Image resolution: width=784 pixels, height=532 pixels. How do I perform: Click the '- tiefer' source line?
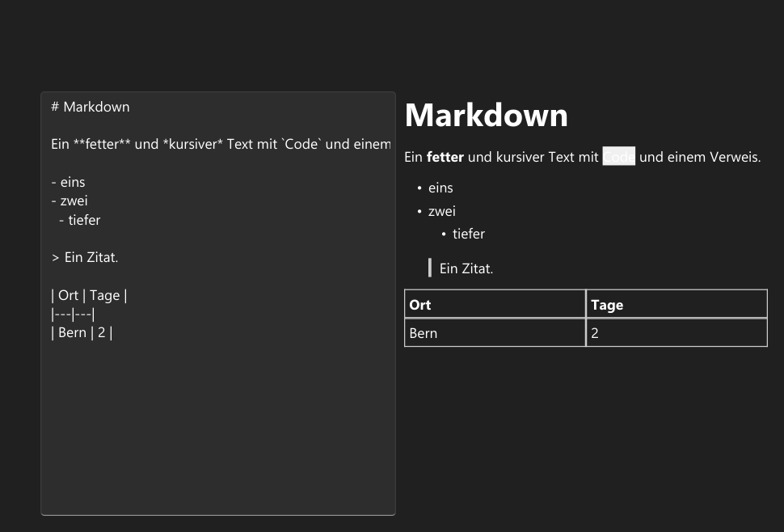coord(79,220)
